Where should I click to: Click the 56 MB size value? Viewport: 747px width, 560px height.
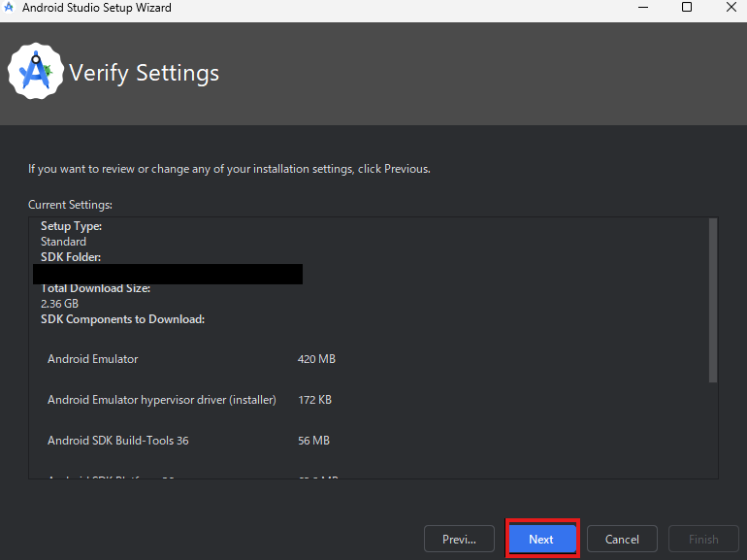(313, 441)
